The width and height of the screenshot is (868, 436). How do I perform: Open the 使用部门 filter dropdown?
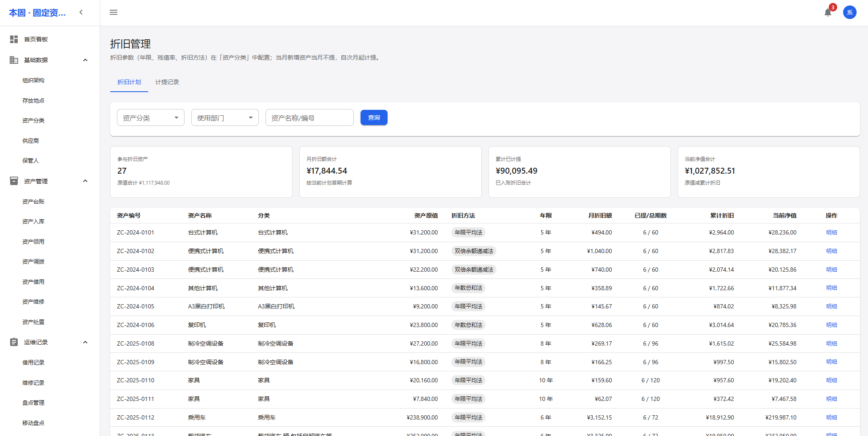tap(225, 118)
